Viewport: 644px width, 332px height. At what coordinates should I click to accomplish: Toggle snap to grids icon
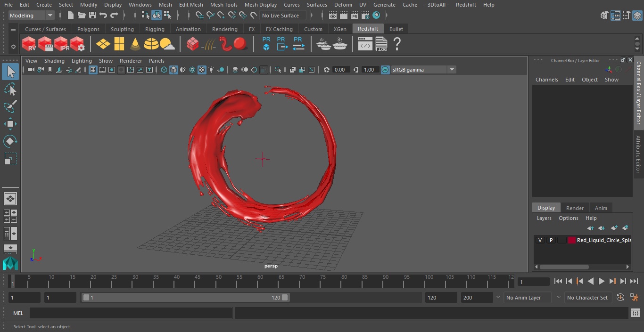(x=199, y=16)
